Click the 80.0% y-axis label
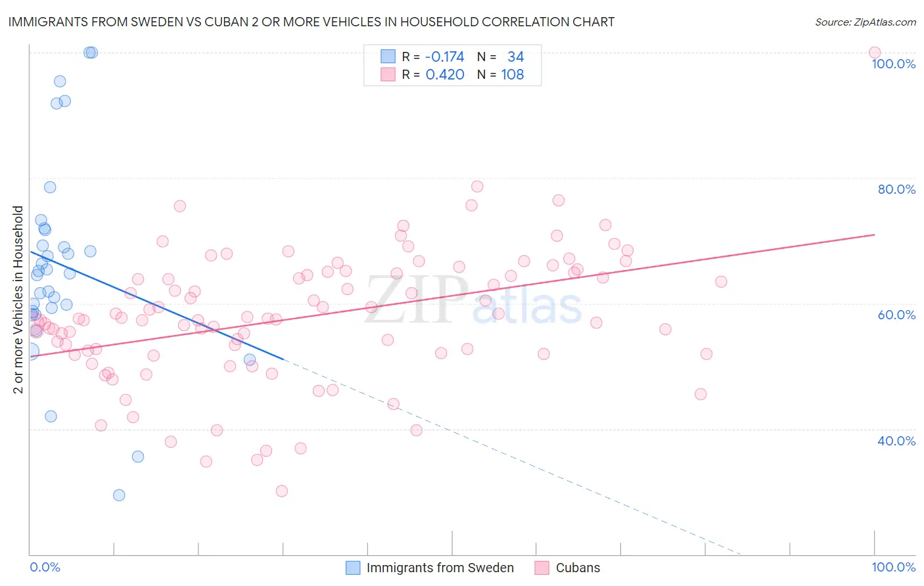This screenshot has height=586, width=924. [x=896, y=189]
